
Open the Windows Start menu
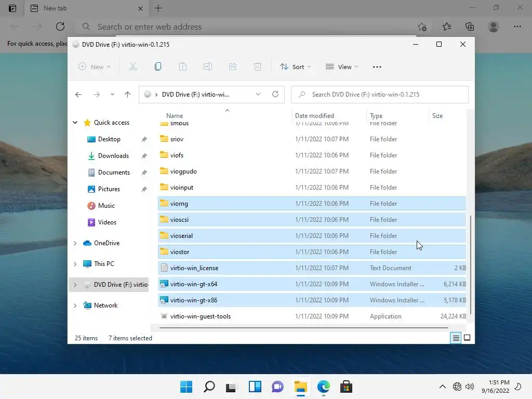(x=187, y=387)
